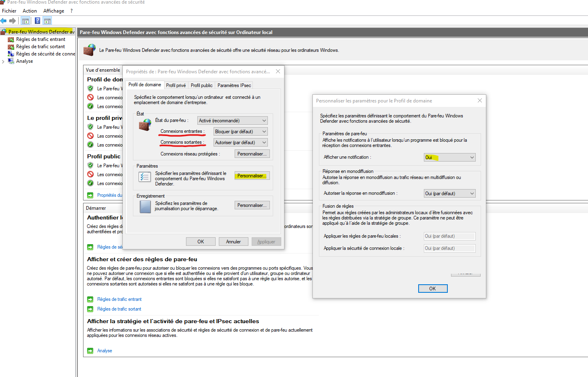Viewport: 588px width, 377px height.
Task: Click Règles de trafic entrant link
Action: click(120, 299)
